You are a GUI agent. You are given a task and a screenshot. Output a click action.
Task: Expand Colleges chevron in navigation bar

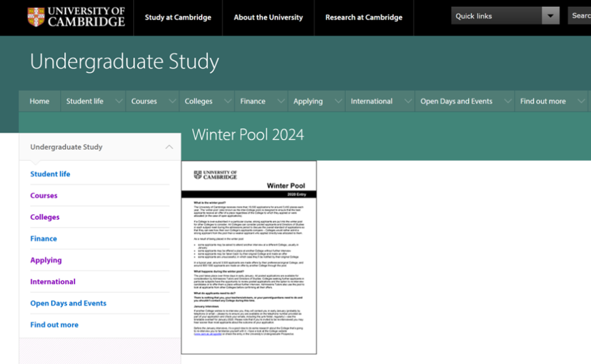[228, 101]
